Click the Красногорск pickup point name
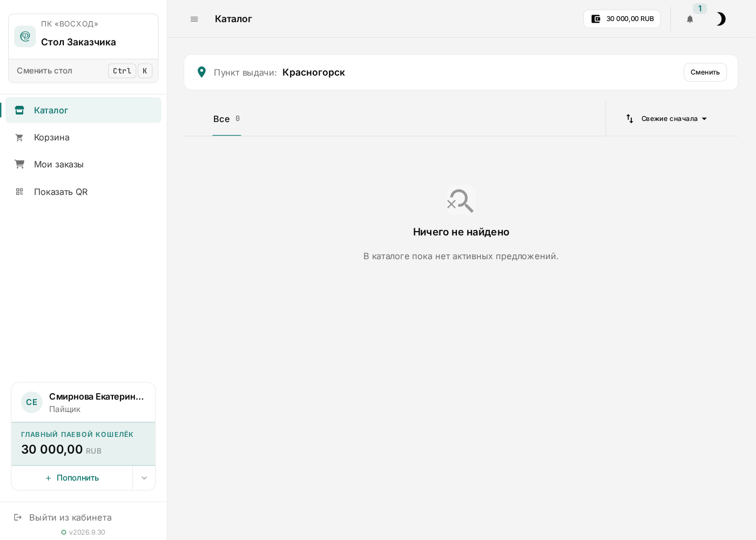This screenshot has height=540, width=756. tap(314, 72)
